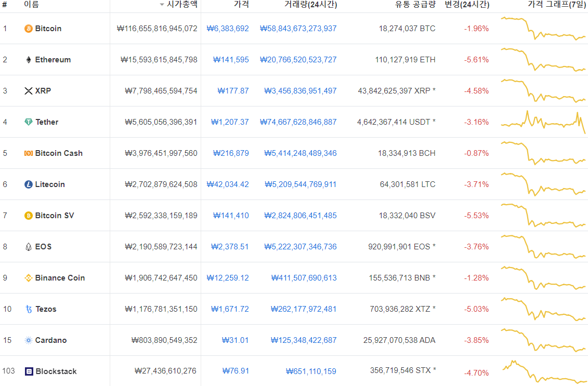Open the Ethereum name link
Screen dimensions: 588x386
(x=53, y=60)
